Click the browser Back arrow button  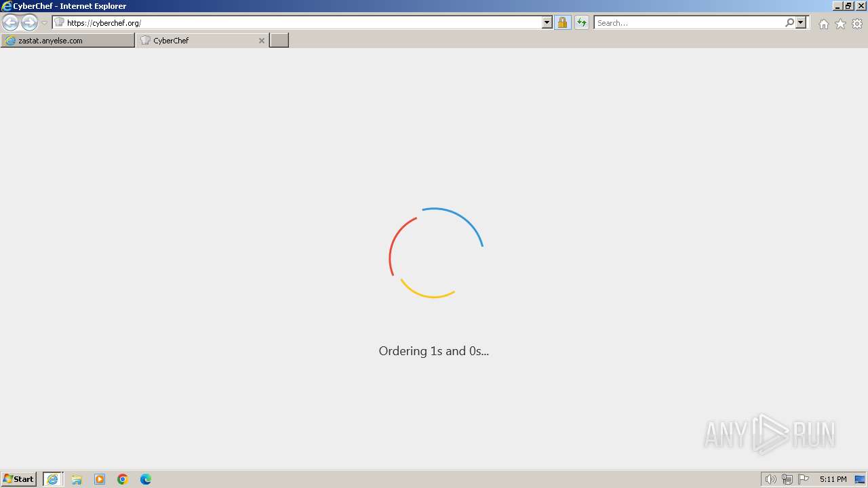10,22
